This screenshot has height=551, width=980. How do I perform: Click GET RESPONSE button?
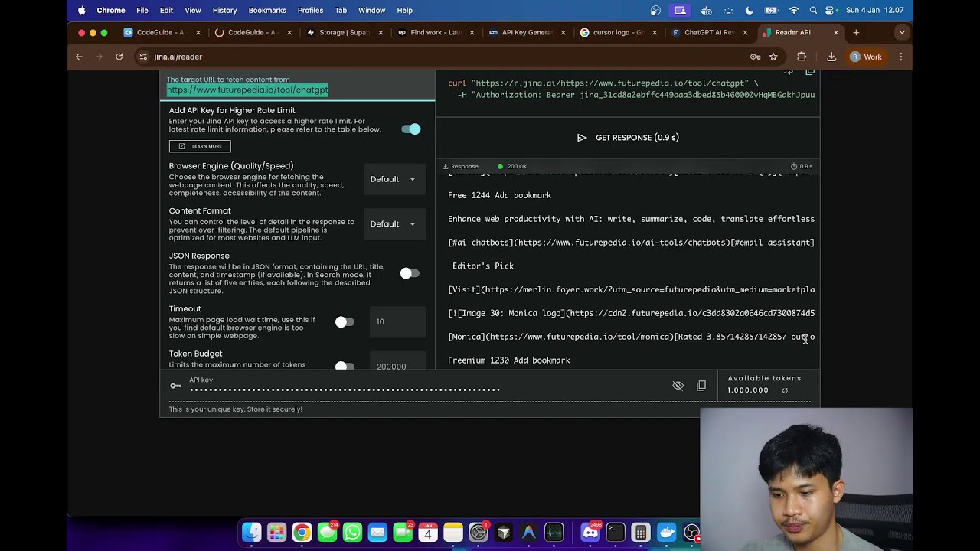(x=628, y=138)
